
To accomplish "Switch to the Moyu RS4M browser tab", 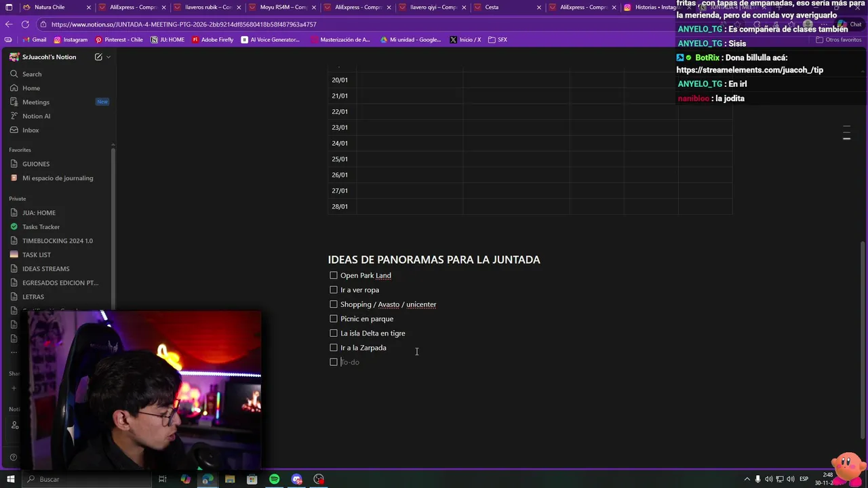I will [x=282, y=7].
